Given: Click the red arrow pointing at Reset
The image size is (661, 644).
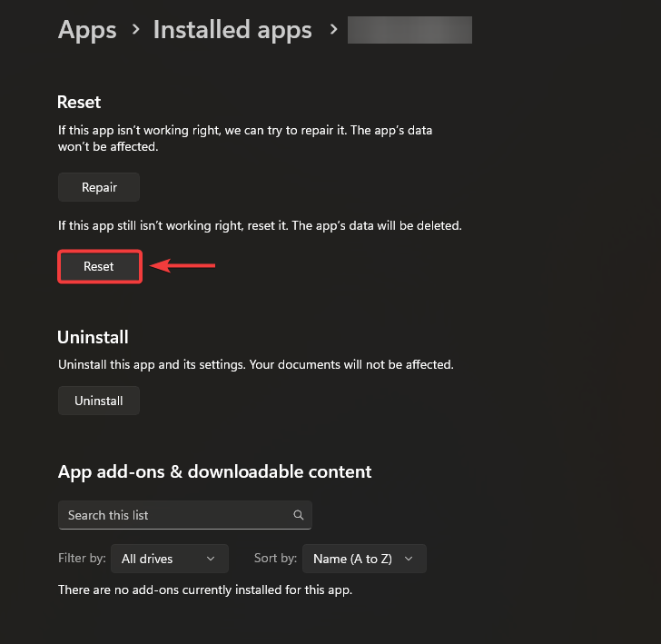Looking at the screenshot, I should pos(183,266).
